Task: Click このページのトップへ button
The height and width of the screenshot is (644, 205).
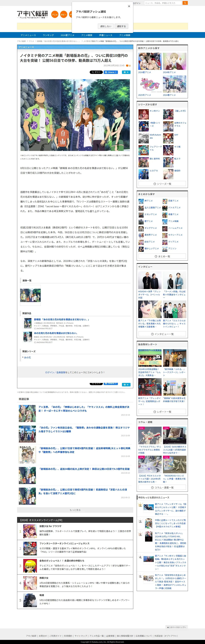Action: tap(176, 627)
